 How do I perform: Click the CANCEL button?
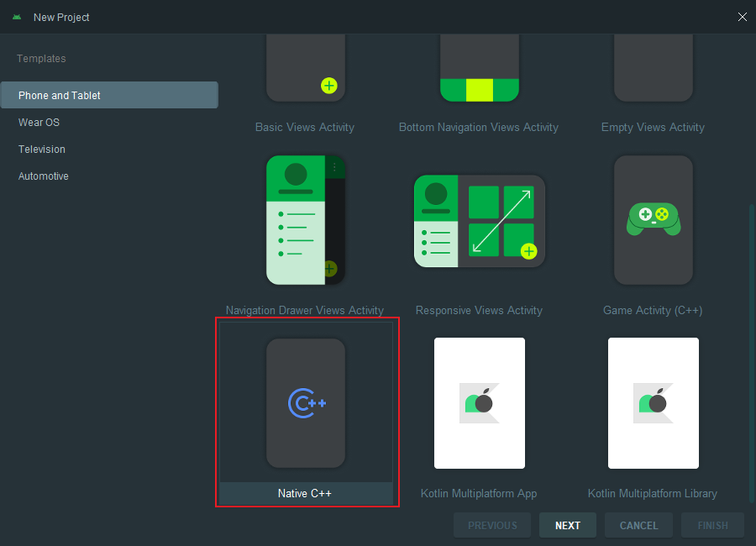638,525
